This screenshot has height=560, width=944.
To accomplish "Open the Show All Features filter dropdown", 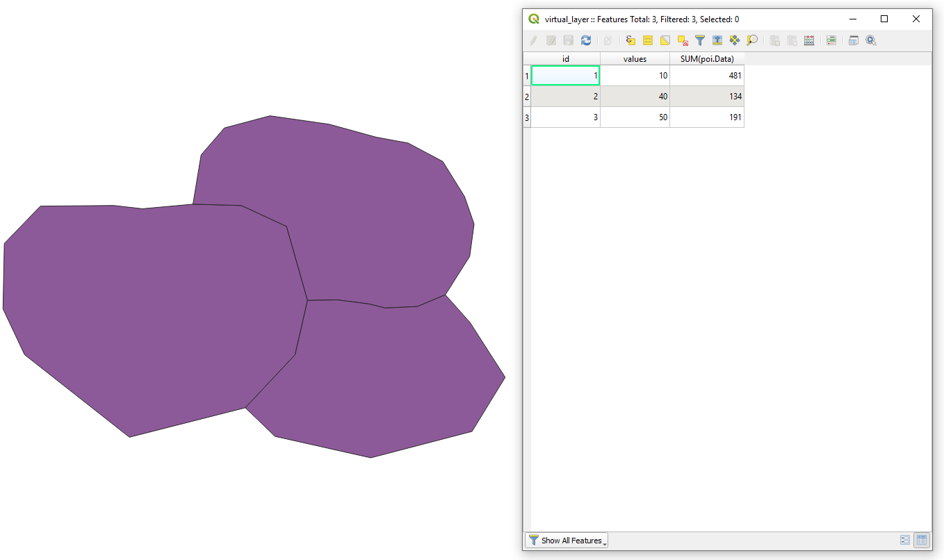I will (x=567, y=540).
